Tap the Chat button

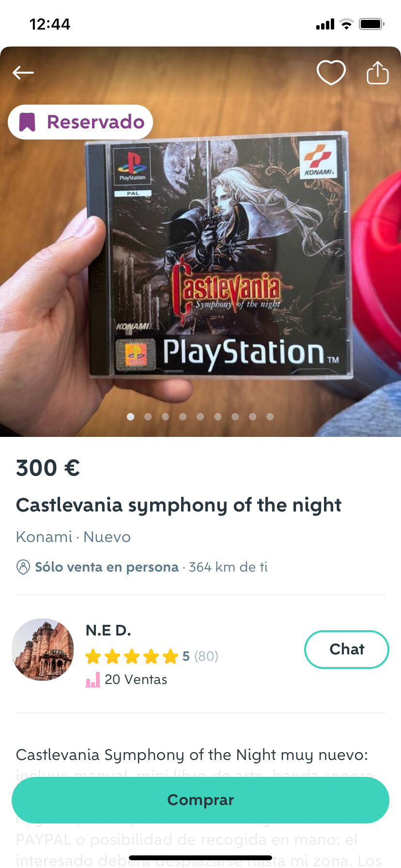(x=347, y=650)
